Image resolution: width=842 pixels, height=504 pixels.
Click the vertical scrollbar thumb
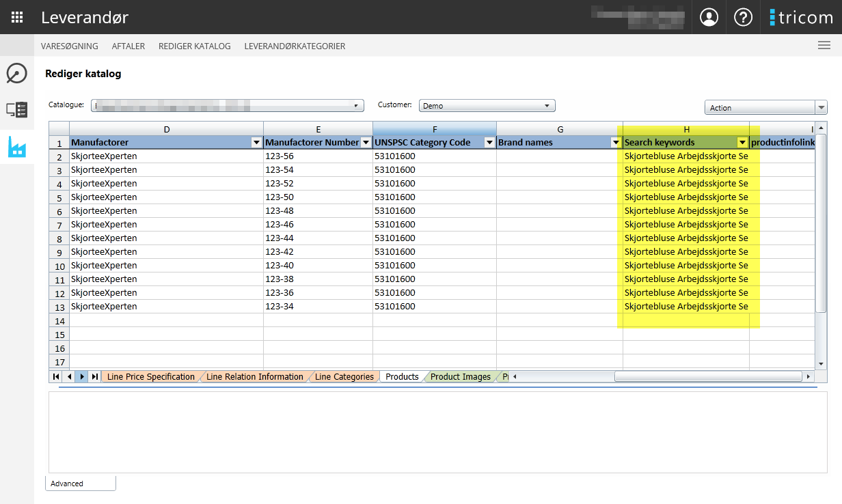click(821, 222)
